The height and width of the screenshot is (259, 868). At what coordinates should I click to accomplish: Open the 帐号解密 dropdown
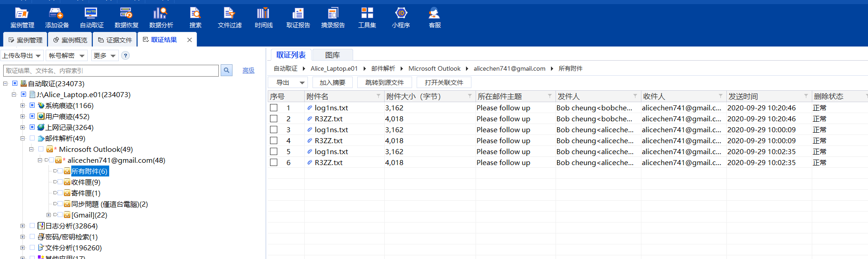coord(67,56)
